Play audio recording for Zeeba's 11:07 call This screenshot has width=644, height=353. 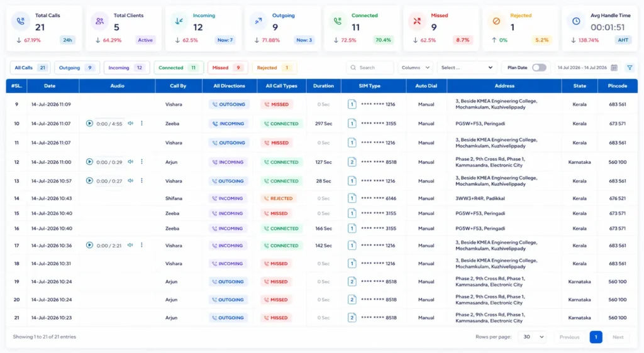click(89, 123)
